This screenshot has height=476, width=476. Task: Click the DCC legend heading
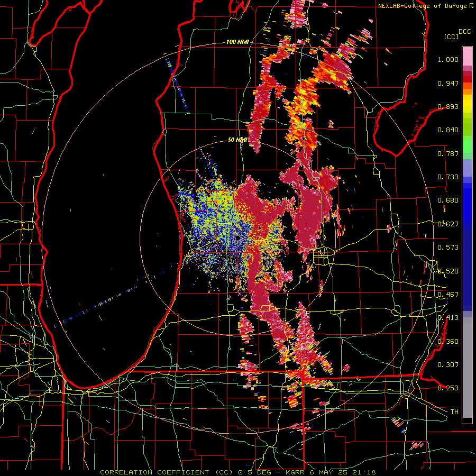(x=464, y=32)
